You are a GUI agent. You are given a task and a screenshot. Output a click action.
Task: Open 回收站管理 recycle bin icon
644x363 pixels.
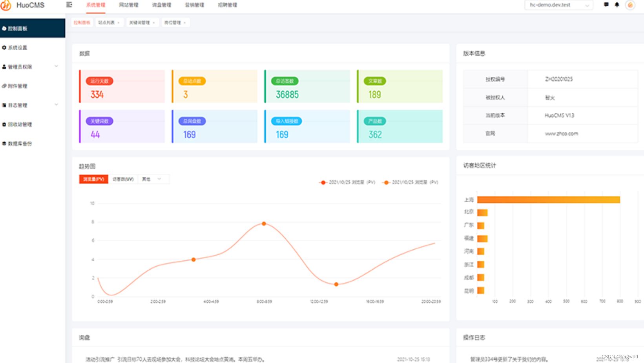pyautogui.click(x=4, y=125)
